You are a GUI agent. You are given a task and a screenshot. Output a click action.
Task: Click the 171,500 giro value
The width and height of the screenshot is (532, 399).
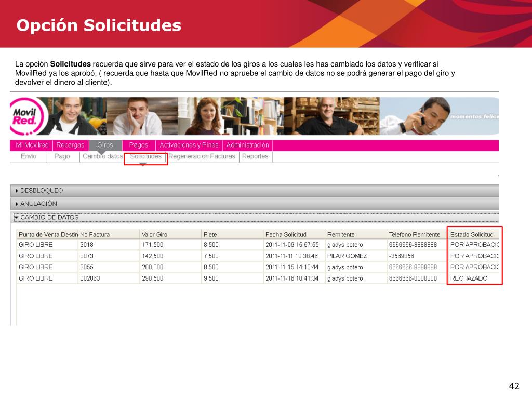(x=170, y=245)
